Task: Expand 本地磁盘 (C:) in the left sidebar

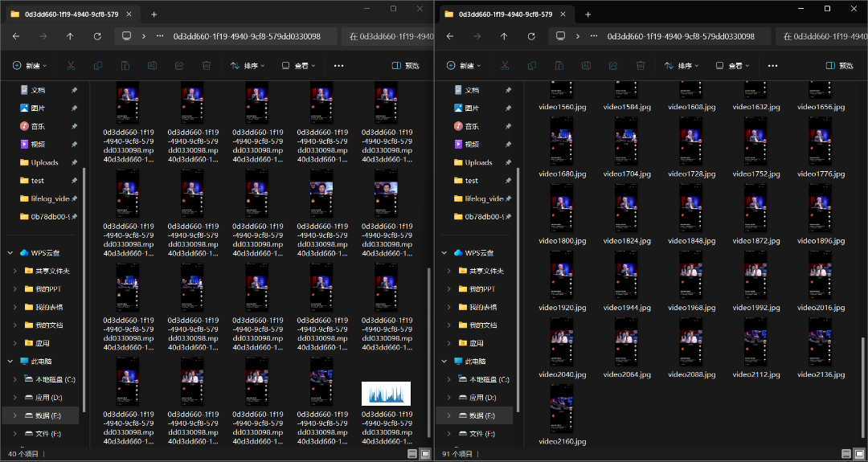Action: click(x=14, y=379)
